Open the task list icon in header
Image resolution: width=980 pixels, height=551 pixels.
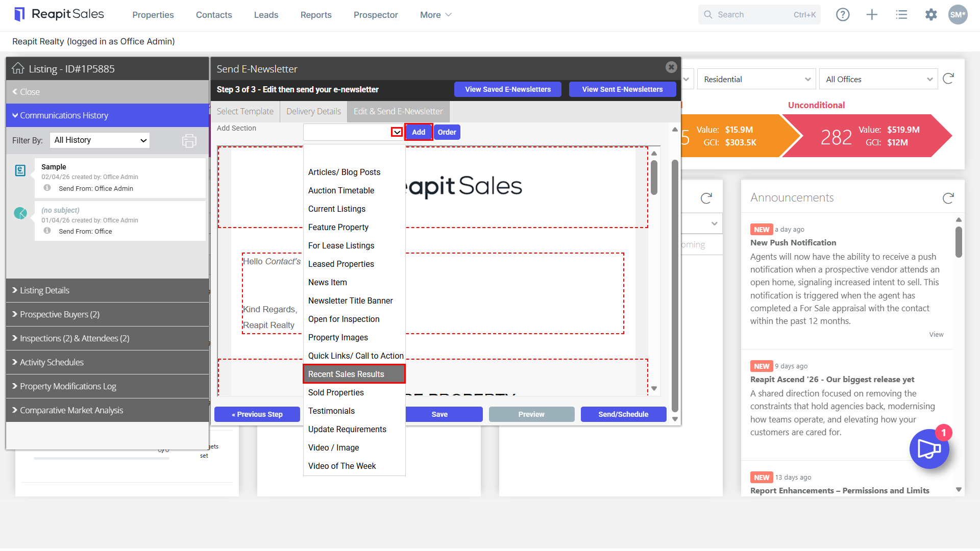901,15
